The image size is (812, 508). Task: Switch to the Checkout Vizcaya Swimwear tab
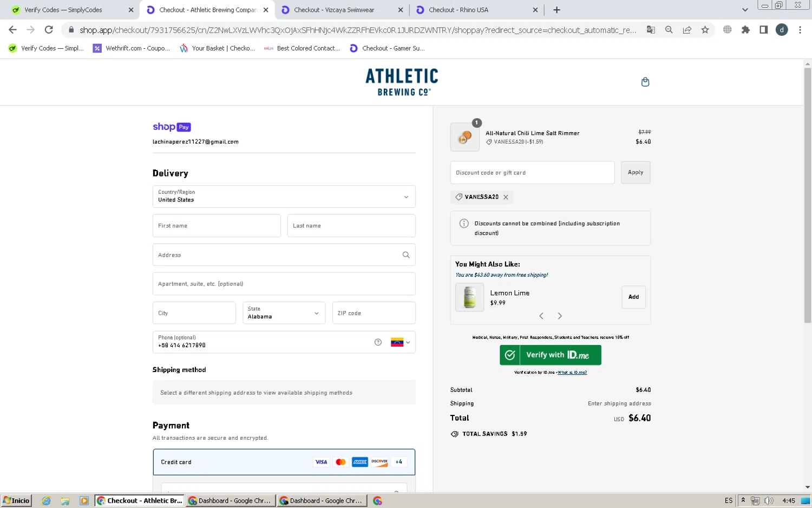coord(341,10)
